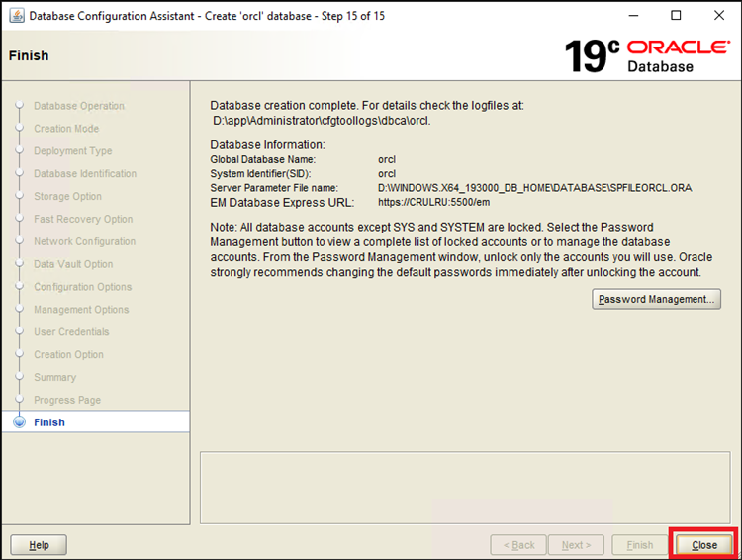Select the Network Configuration step
The height and width of the screenshot is (560, 742).
coord(85,241)
